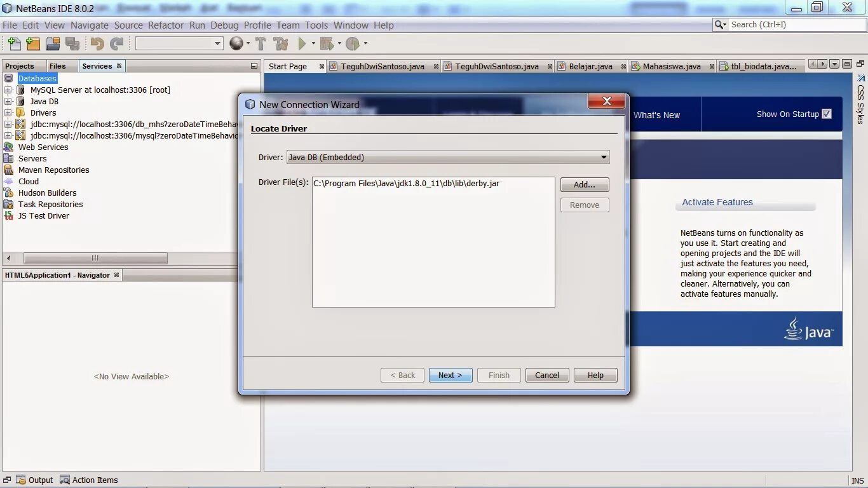Click the Task Repositories icon
The width and height of the screenshot is (868, 488).
click(x=8, y=204)
